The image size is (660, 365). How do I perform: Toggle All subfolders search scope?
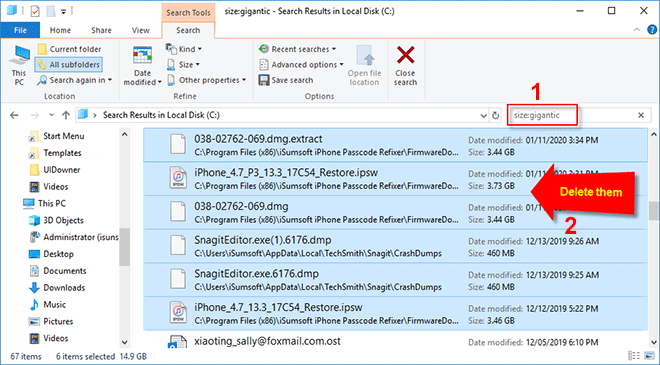pyautogui.click(x=69, y=65)
